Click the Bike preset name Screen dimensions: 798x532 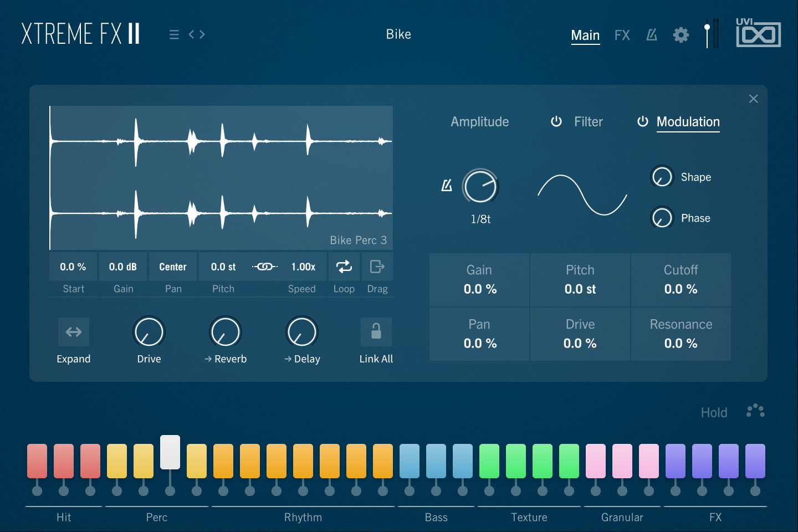coord(398,34)
